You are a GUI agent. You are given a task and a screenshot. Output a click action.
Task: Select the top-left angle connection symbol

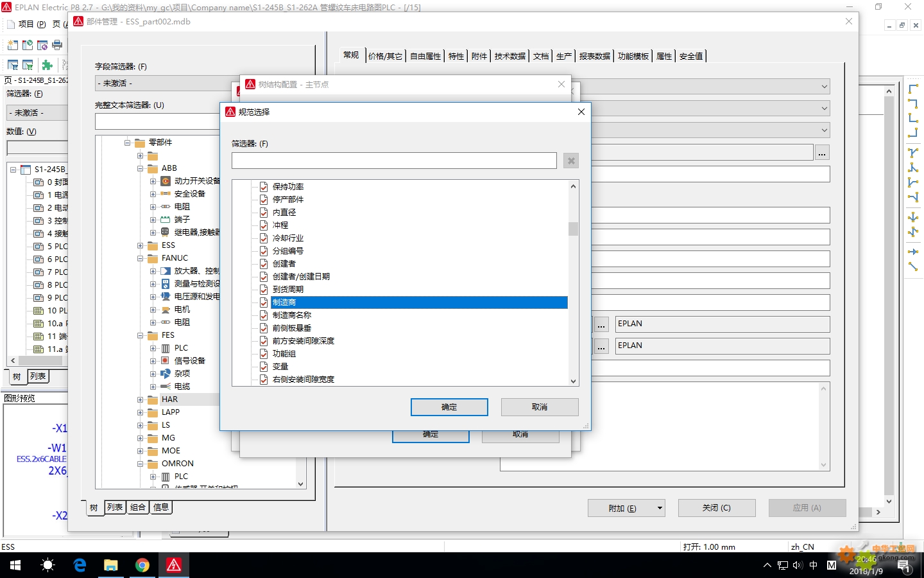pyautogui.click(x=912, y=89)
